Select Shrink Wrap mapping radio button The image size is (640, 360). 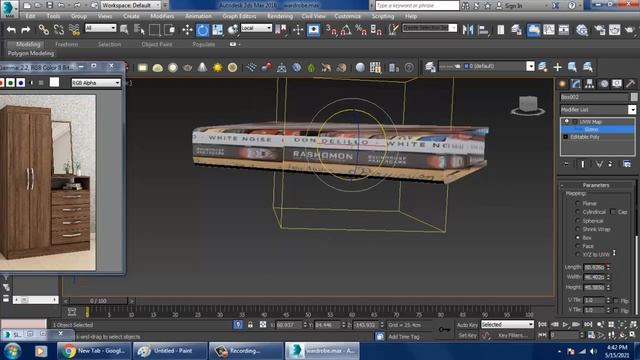[578, 229]
